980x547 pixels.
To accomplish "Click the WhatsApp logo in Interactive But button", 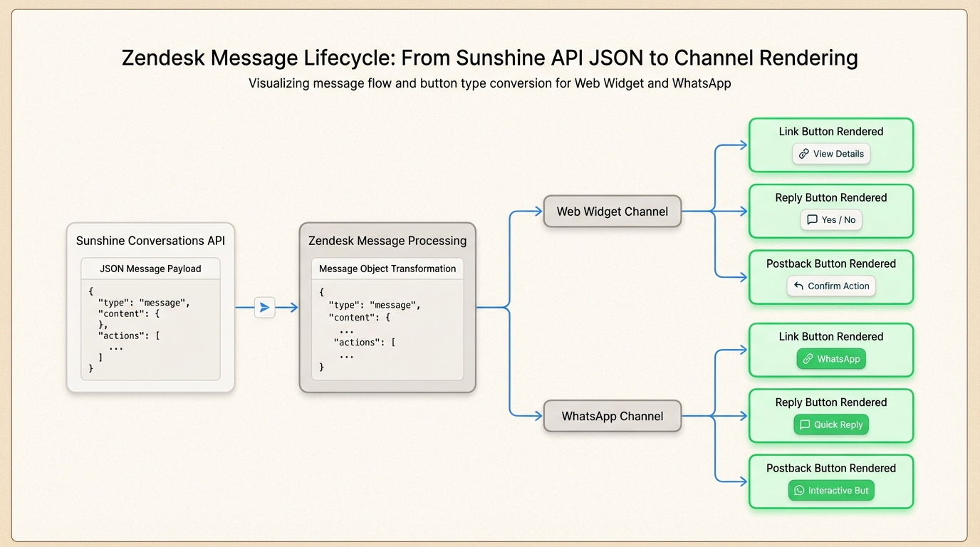I will coord(799,491).
